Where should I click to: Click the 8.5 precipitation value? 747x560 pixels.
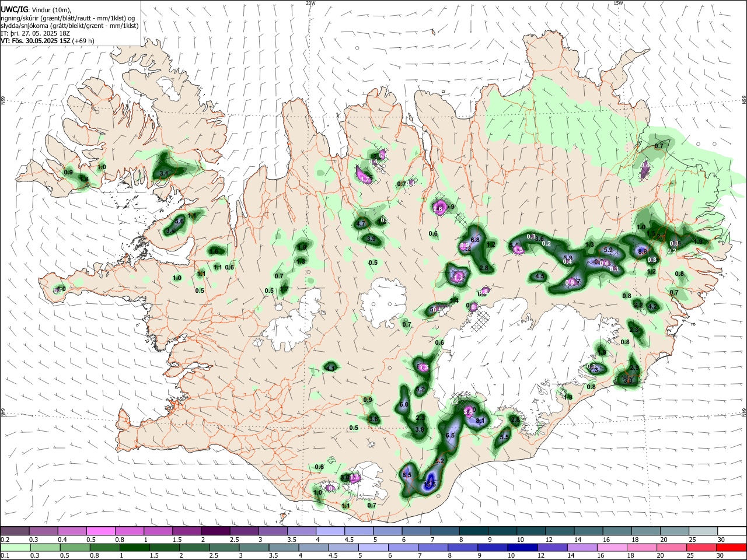407,475
